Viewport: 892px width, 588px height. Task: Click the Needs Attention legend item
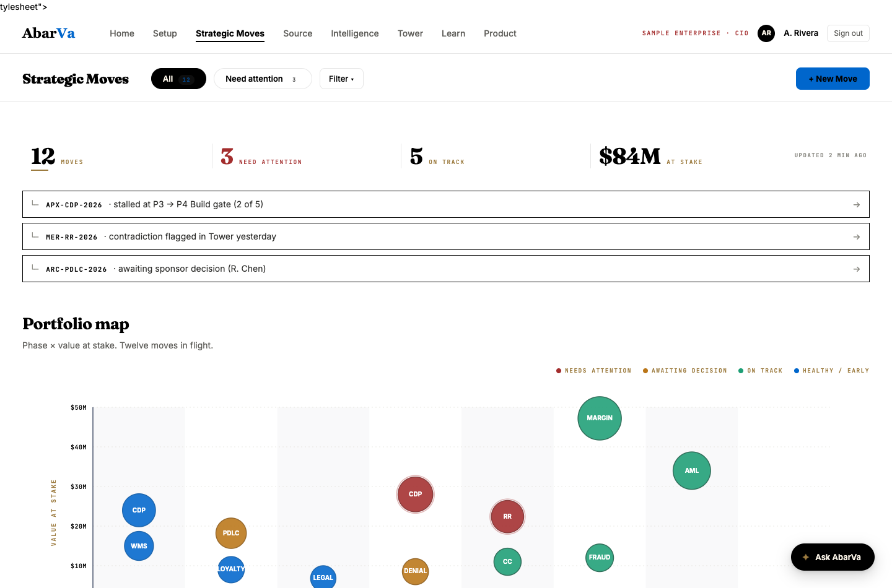point(593,371)
